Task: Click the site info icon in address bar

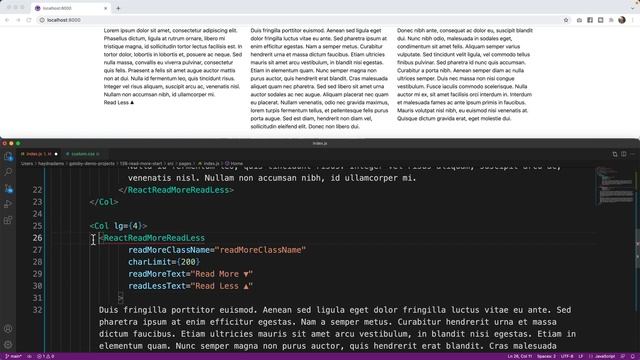Action: [42, 20]
